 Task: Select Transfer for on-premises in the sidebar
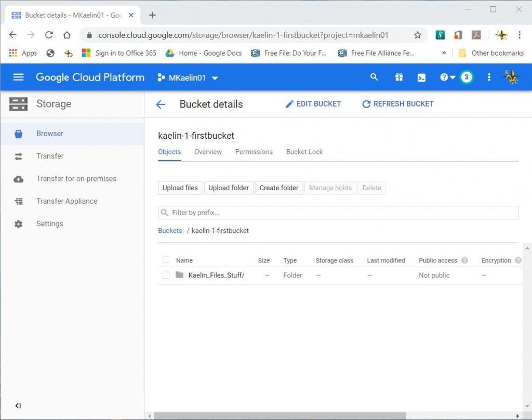click(x=76, y=178)
